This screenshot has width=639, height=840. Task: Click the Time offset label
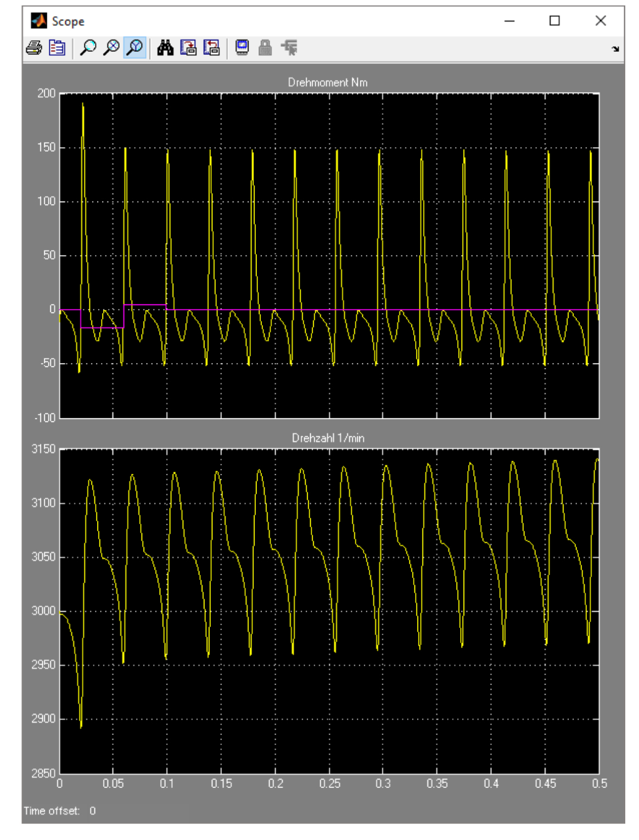coord(52,810)
